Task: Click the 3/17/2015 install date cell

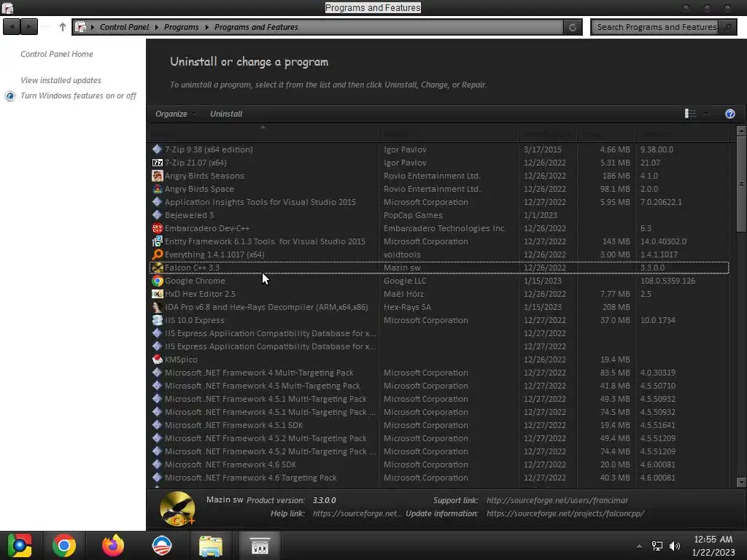Action: 542,149
